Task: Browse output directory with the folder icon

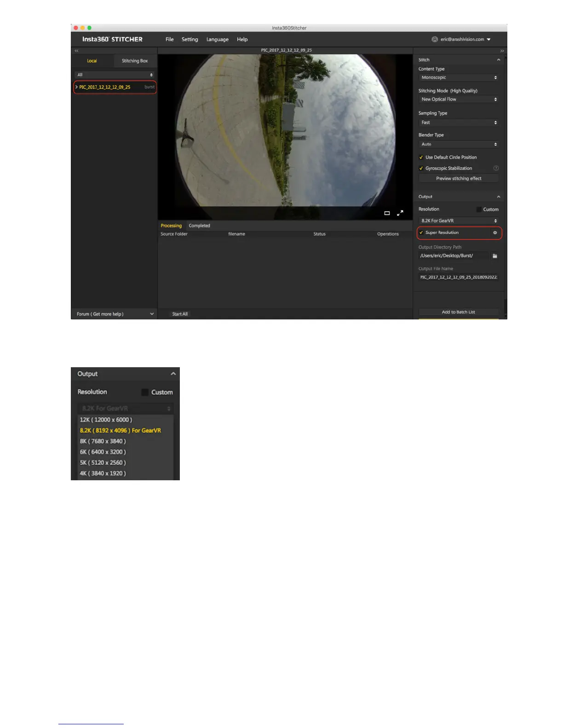Action: click(495, 256)
